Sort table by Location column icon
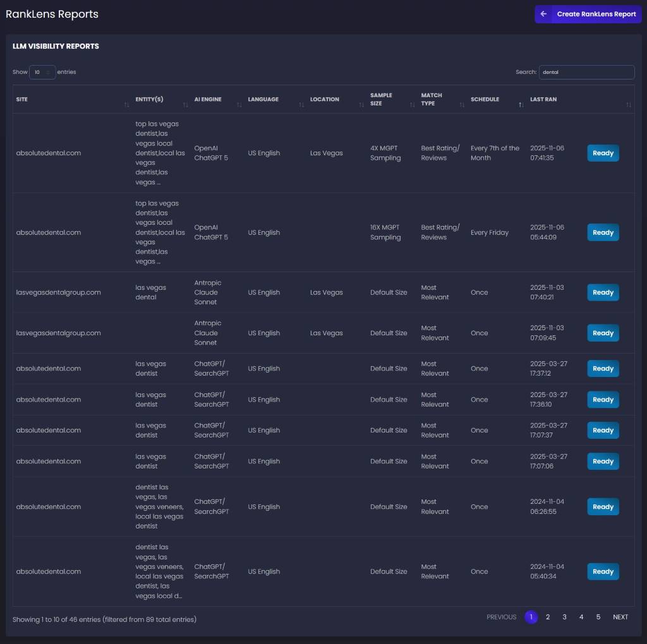This screenshot has height=644, width=647. click(361, 105)
